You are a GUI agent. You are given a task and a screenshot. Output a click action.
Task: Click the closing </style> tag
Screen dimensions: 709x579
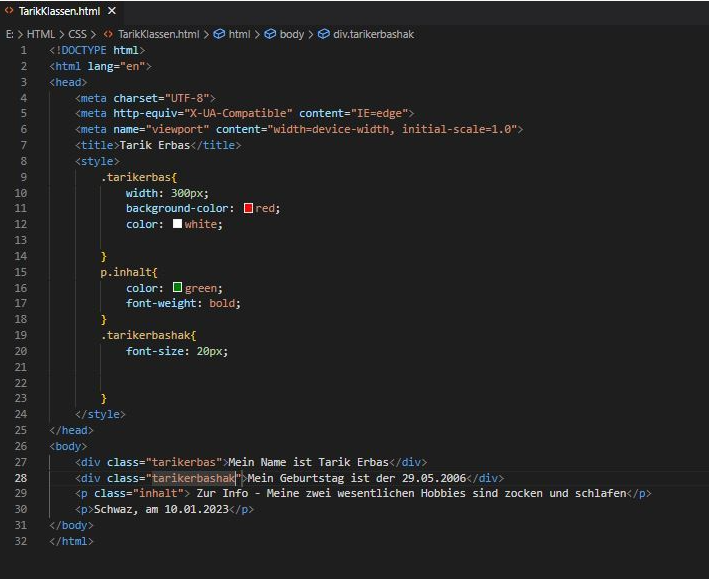click(100, 414)
